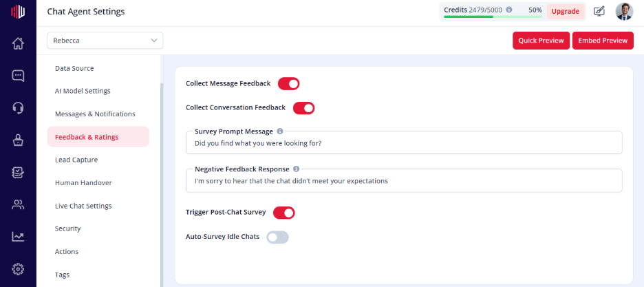This screenshot has width=644, height=287.
Task: Open the analytics chart sidebar icon
Action: coord(18,237)
